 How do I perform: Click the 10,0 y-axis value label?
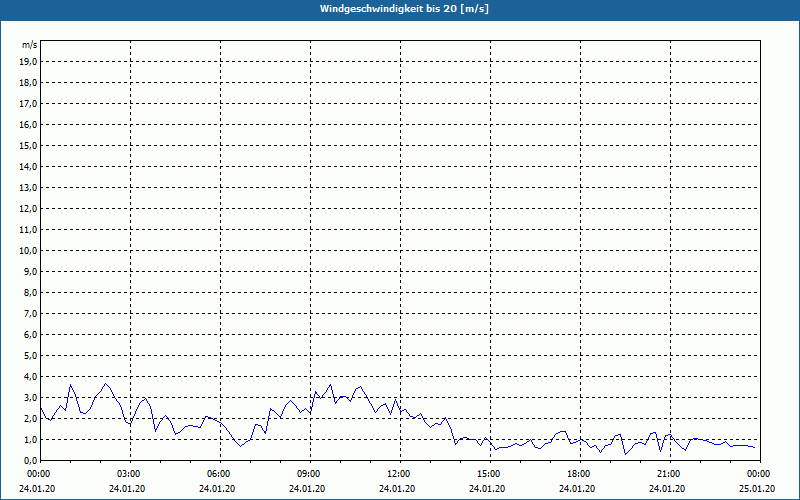pyautogui.click(x=28, y=250)
